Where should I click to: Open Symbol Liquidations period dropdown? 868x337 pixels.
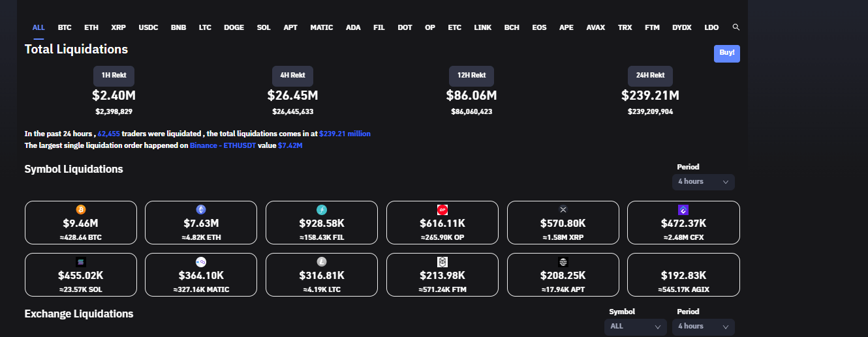(x=704, y=182)
